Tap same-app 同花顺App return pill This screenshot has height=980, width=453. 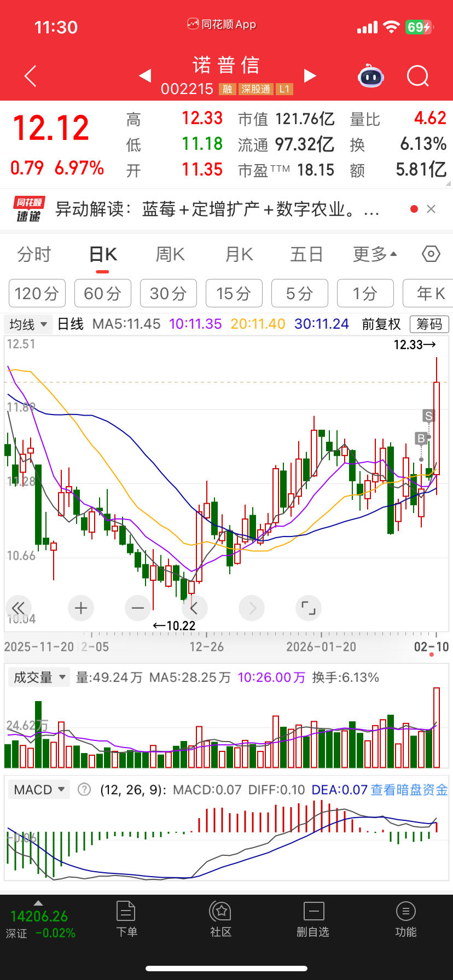tap(222, 25)
